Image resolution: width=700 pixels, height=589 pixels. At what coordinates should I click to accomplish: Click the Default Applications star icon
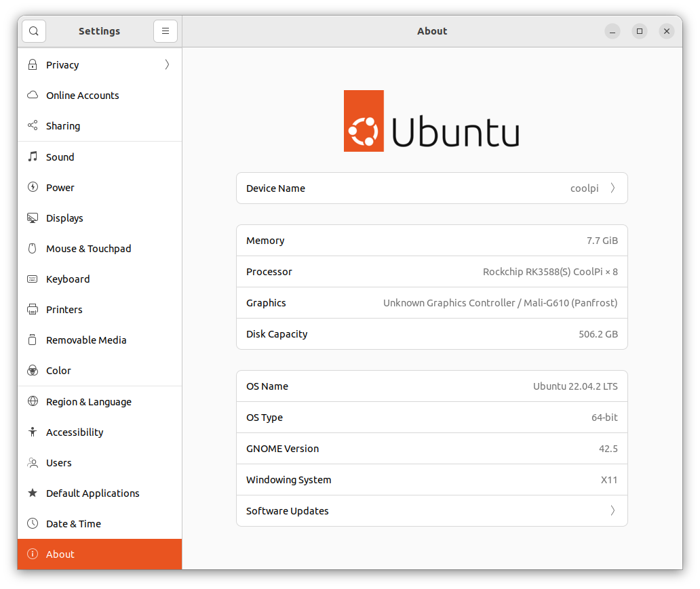[x=33, y=493]
